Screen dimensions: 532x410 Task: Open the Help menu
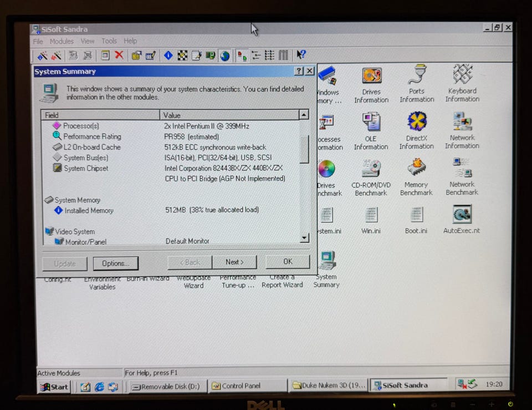point(130,41)
